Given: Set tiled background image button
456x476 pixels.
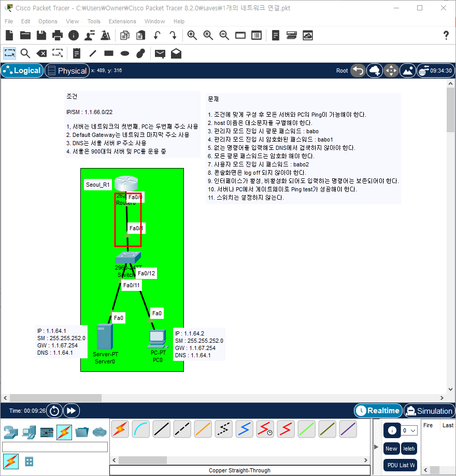Looking at the screenshot, I should [x=407, y=71].
